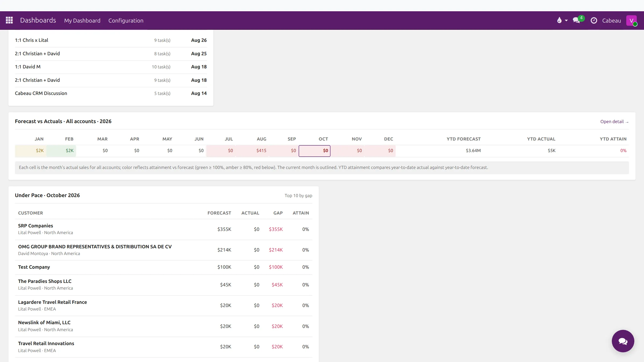Click the Under Pace October 2026 heading
Screen dimensions: 644x362
tap(47, 195)
